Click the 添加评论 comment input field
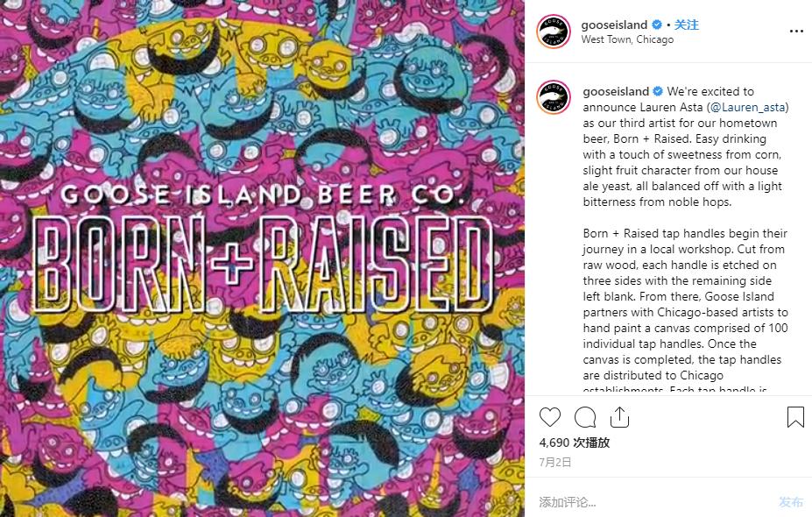Viewport: 812px width, 517px height. pos(648,502)
